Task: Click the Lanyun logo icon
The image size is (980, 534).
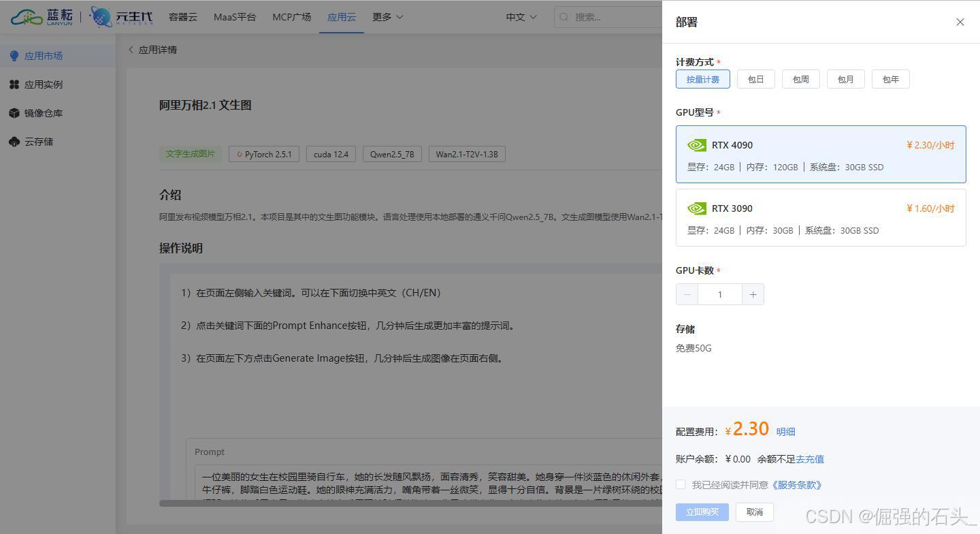Action: click(42, 17)
